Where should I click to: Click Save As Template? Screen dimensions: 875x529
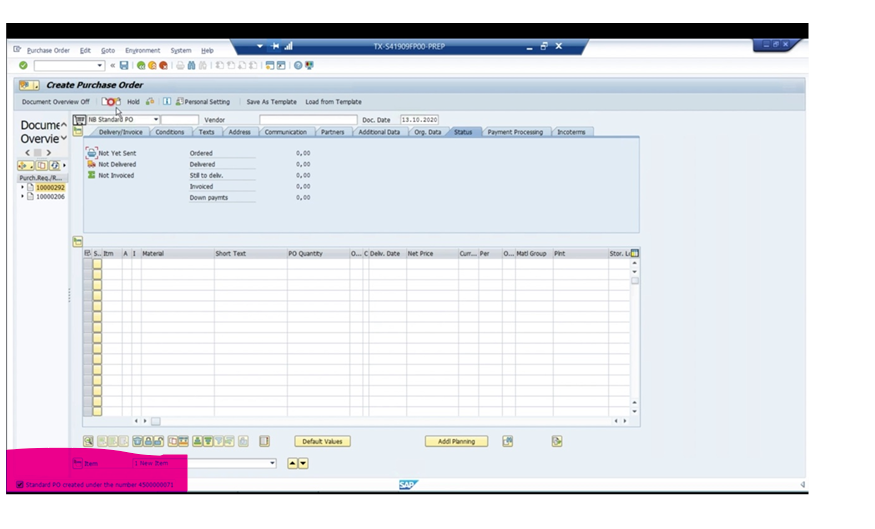pyautogui.click(x=271, y=102)
